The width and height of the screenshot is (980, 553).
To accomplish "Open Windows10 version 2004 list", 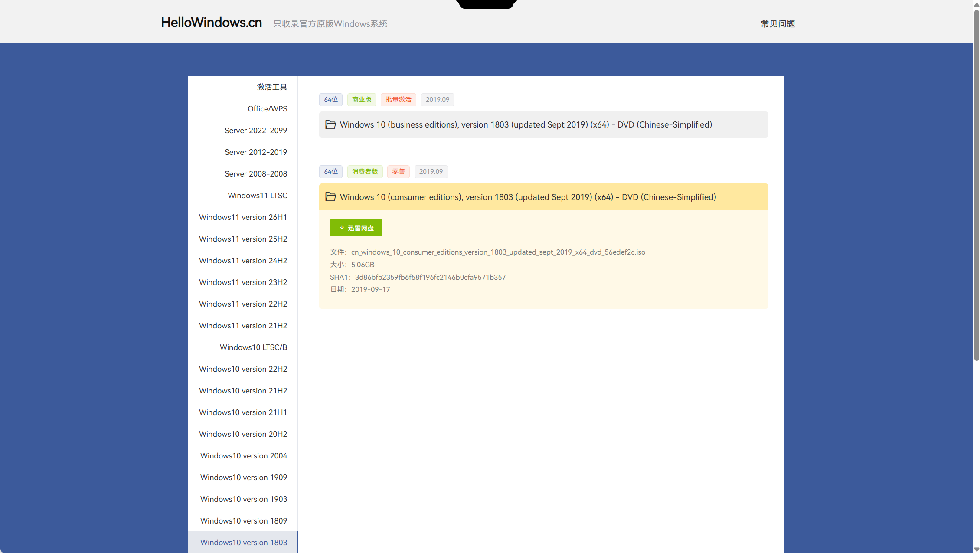I will (243, 455).
